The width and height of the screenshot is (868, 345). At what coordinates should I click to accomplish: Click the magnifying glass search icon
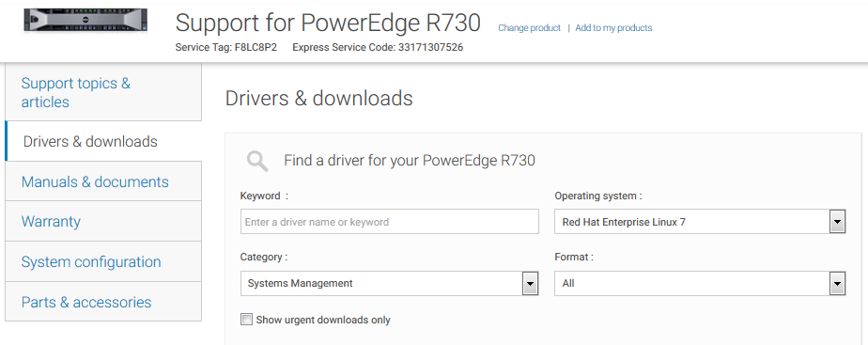[257, 161]
